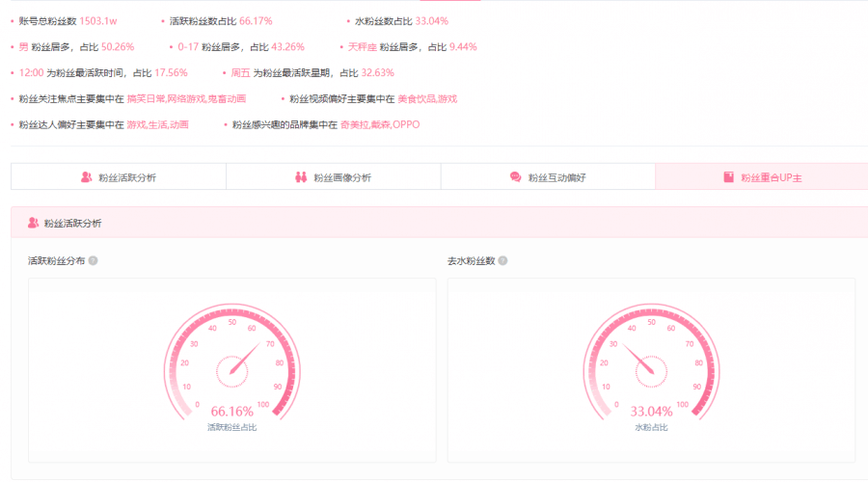
Task: Click the 33.04% gauge value under 去水粉丝数
Action: point(652,412)
